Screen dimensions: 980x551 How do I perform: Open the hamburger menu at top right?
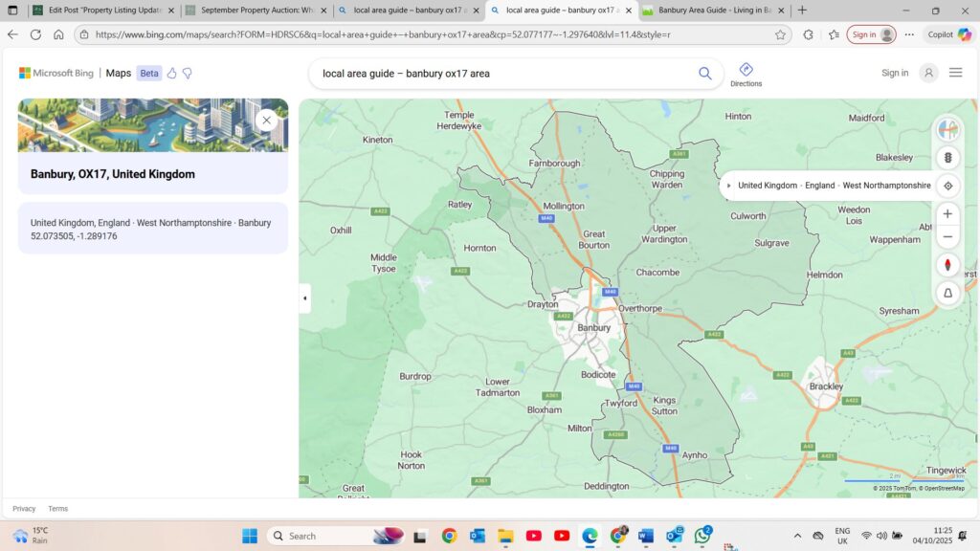pyautogui.click(x=955, y=72)
